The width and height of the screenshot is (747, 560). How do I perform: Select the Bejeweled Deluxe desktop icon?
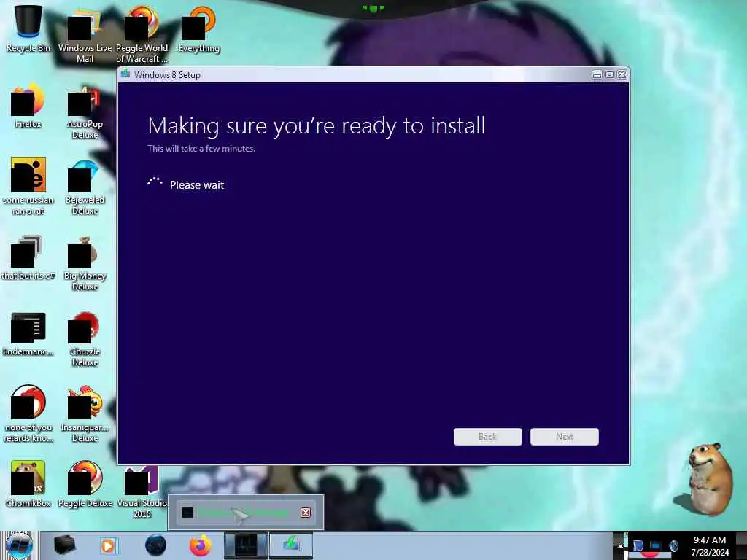(x=85, y=186)
